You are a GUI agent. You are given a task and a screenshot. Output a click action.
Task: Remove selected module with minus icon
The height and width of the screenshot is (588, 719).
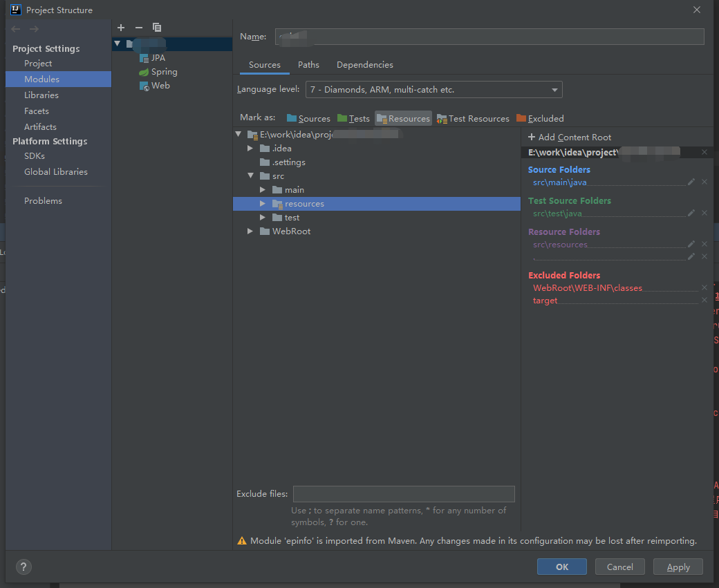click(139, 28)
